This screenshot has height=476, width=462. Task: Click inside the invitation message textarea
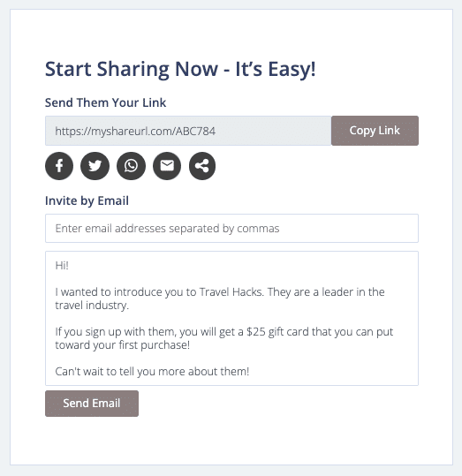click(231, 319)
